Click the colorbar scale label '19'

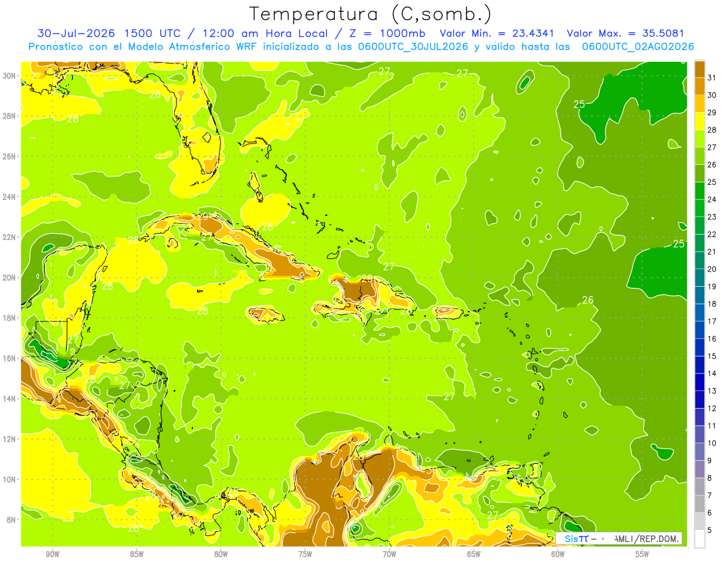tap(712, 287)
